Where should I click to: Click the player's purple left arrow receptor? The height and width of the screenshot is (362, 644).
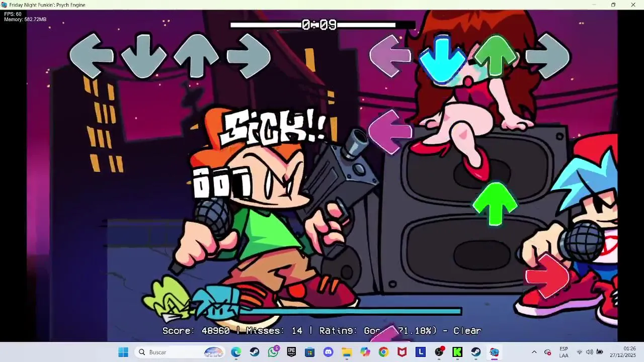pos(390,56)
